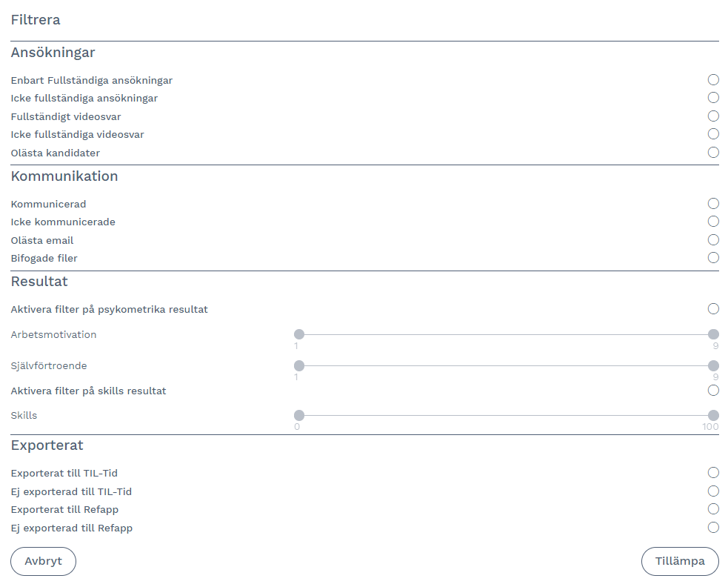Viewport: 728px width, 587px height.
Task: Toggle Fullständigt videosvar option
Action: coord(713,116)
